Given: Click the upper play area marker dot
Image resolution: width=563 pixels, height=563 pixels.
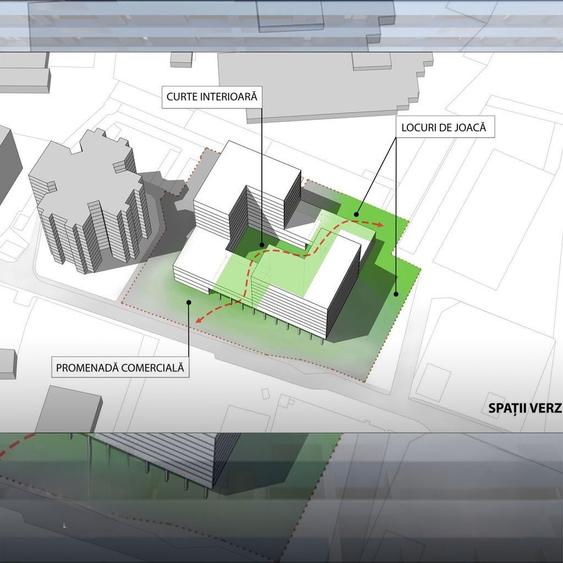Looking at the screenshot, I should pyautogui.click(x=356, y=215).
